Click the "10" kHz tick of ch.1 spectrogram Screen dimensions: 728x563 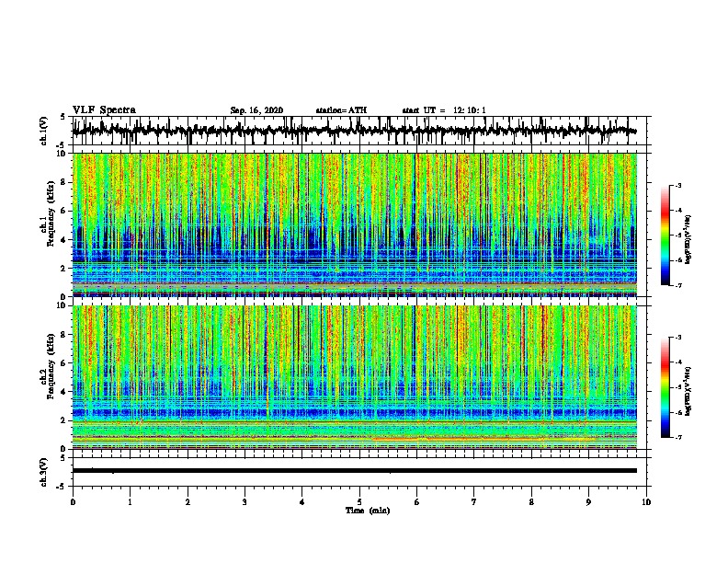[63, 154]
